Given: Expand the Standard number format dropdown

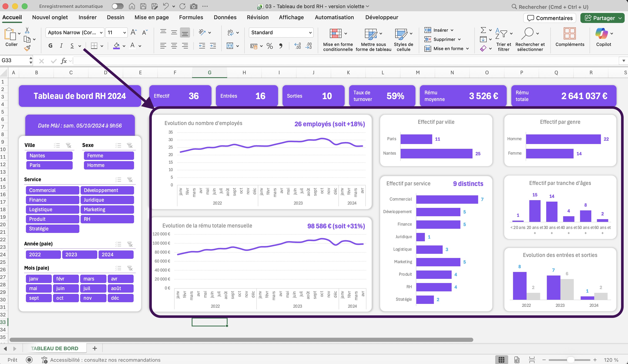Looking at the screenshot, I should 310,33.
